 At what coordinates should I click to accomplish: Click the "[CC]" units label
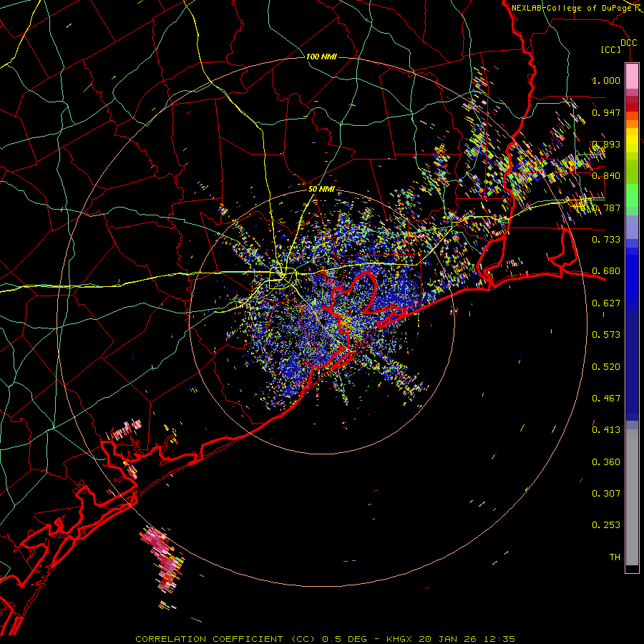[611, 49]
